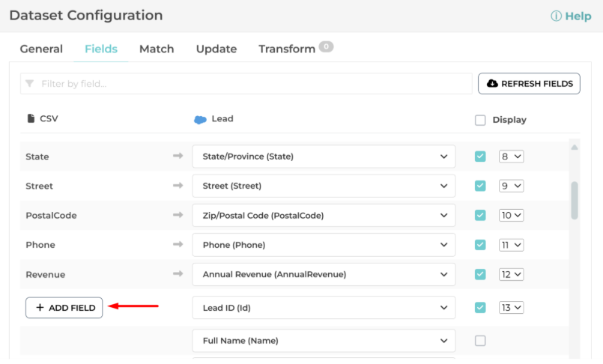Viewport: 603px width, 364px height.
Task: Expand the Annual Revenue field dropdown
Action: [324, 274]
